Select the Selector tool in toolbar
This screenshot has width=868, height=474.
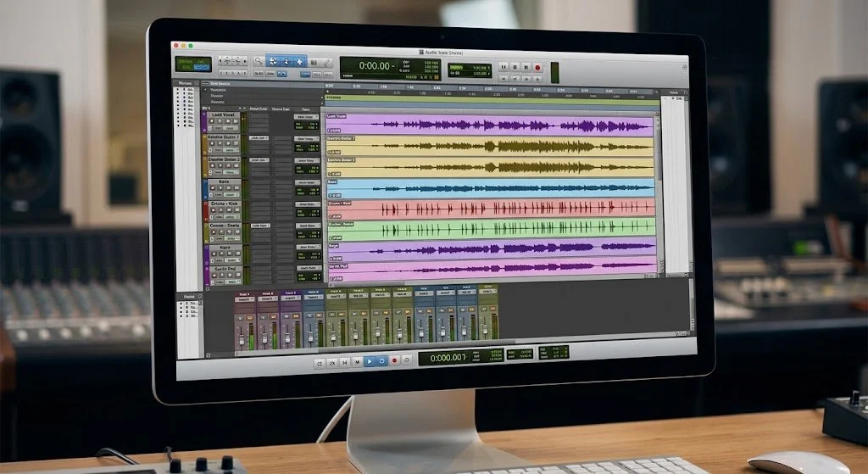[287, 61]
